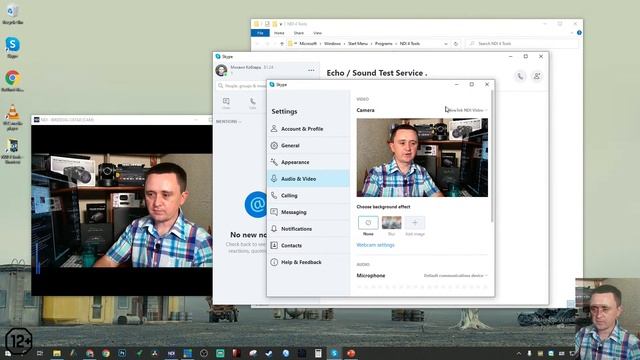Open Chrome desktop shortcut

[12, 81]
